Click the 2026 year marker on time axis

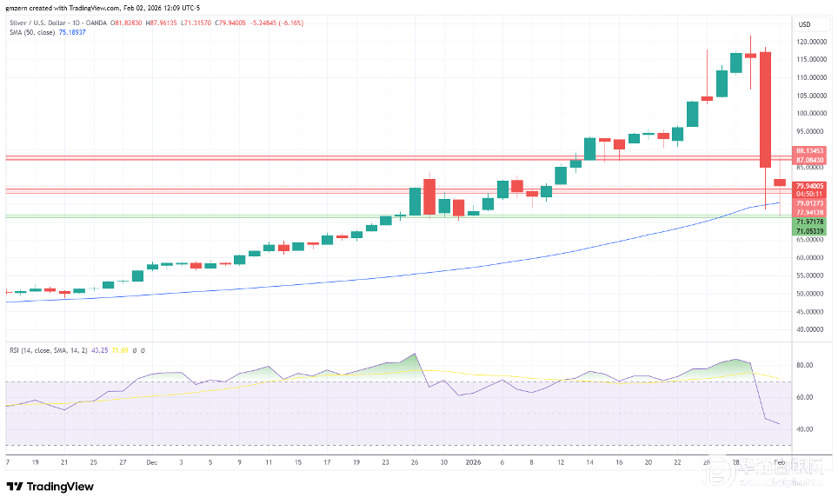pos(473,463)
